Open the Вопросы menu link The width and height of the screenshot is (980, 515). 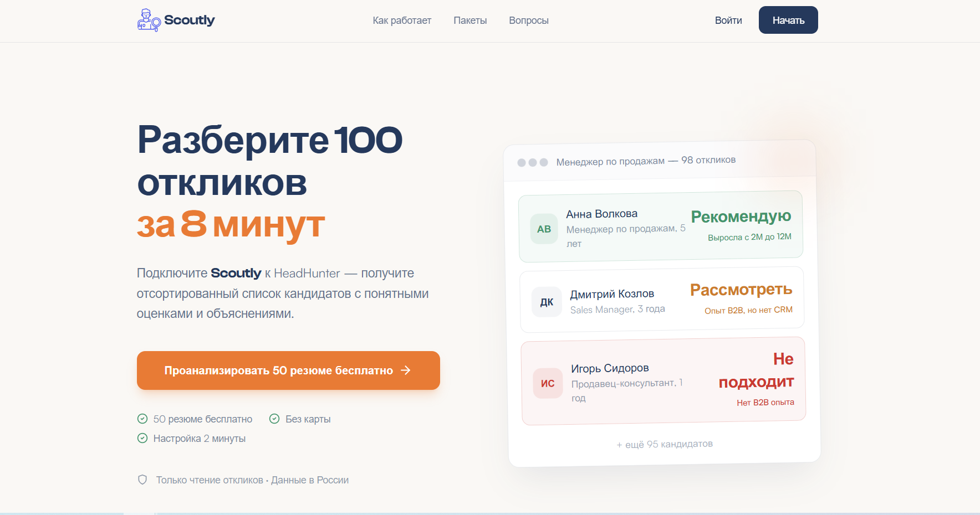point(529,20)
